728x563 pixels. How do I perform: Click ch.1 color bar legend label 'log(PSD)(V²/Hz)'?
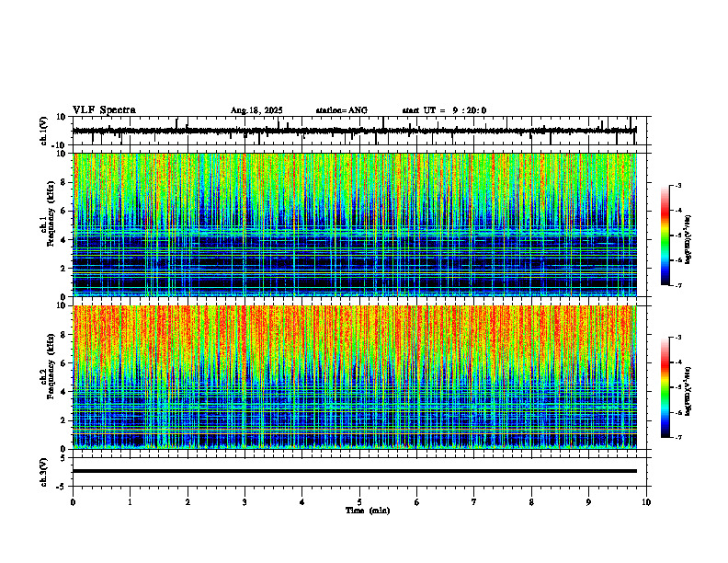tap(688, 239)
